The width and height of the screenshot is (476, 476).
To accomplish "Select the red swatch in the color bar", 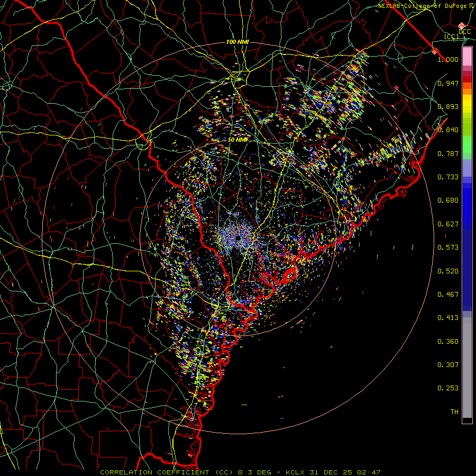I will (467, 79).
